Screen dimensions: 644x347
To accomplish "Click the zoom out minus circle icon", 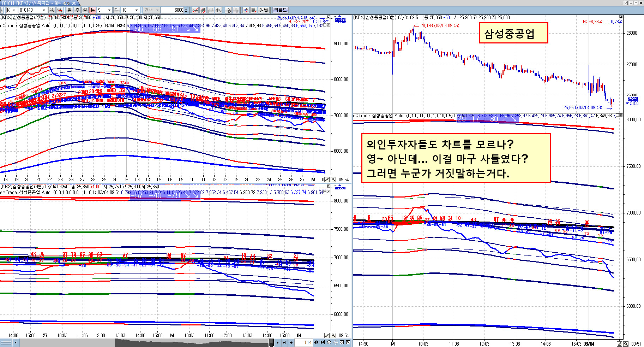I will pos(335,342).
